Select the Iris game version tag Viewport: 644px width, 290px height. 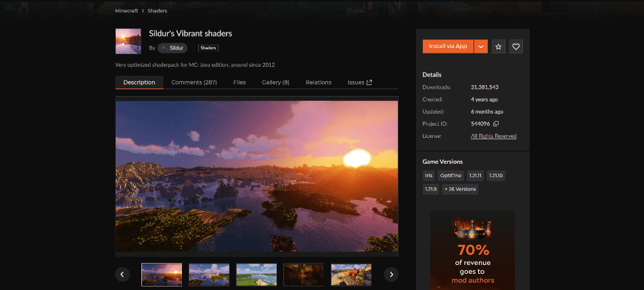tap(429, 175)
